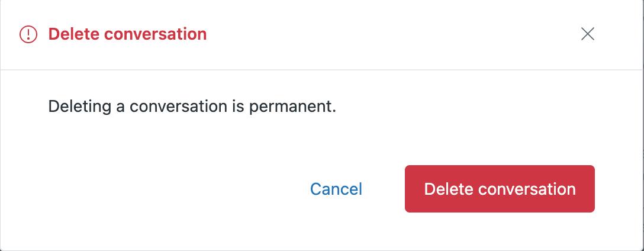Hit the blue Cancel text

click(336, 189)
